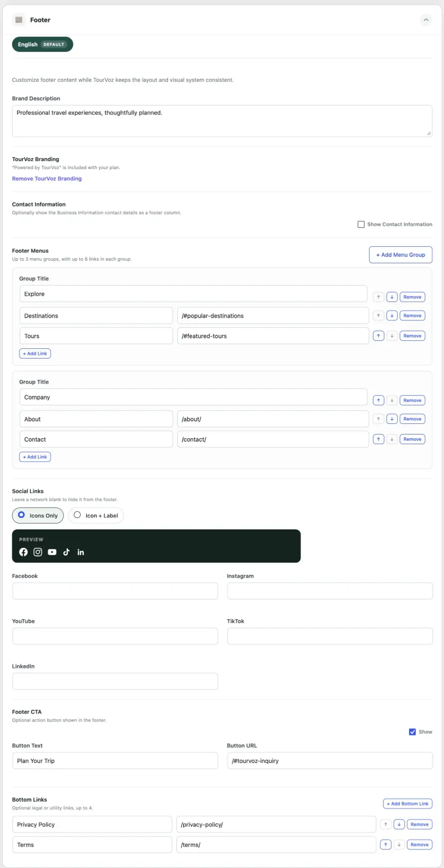Click Add Bottom Link button
The image size is (444, 868).
point(408,804)
